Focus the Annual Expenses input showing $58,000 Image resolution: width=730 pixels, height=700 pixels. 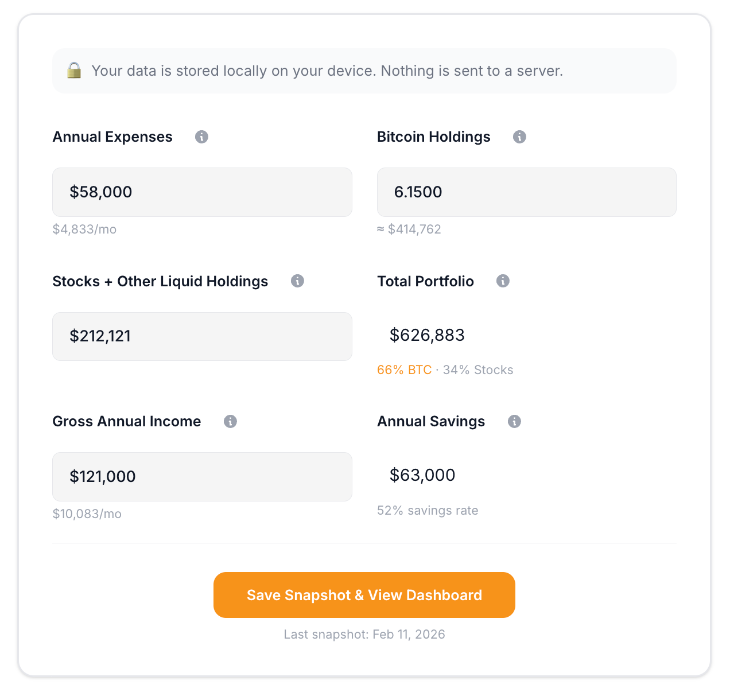click(x=202, y=192)
